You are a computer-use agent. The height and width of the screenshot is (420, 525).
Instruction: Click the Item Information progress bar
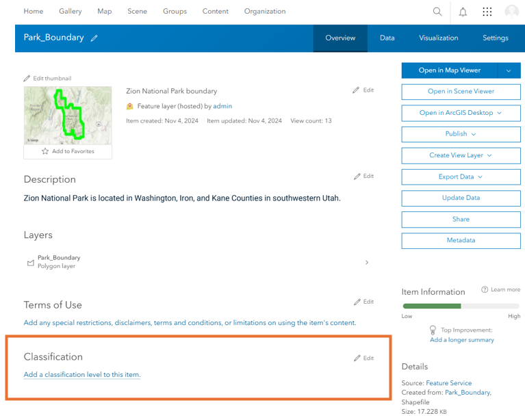[x=461, y=306]
